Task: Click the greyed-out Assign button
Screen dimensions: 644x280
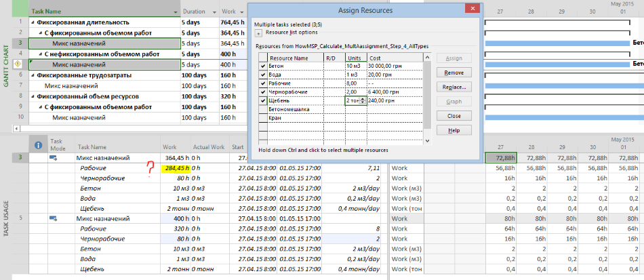Action: click(454, 58)
